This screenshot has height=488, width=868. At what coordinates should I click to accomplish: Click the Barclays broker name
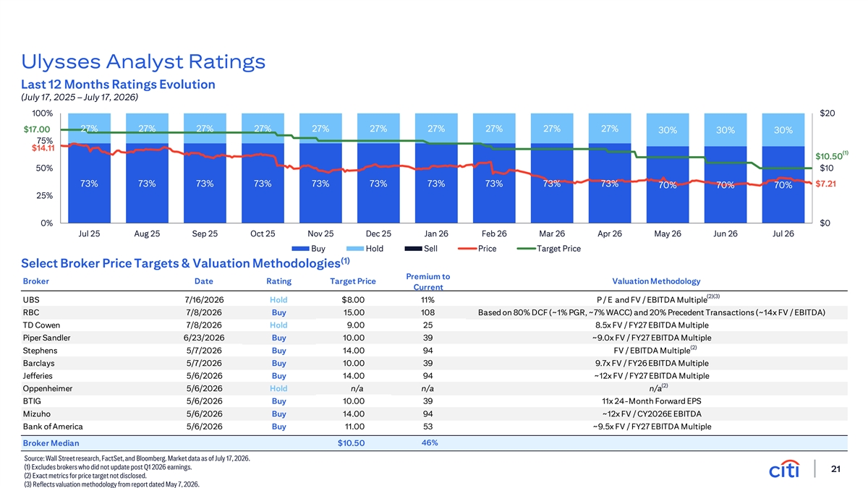coord(39,363)
